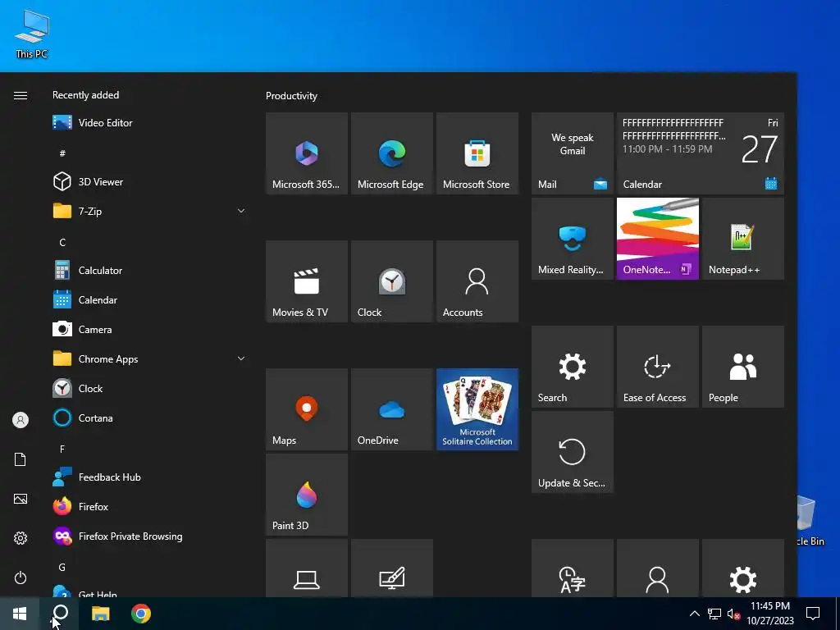Open Pictures from Start sidebar
Image resolution: width=840 pixels, height=630 pixels.
point(21,499)
